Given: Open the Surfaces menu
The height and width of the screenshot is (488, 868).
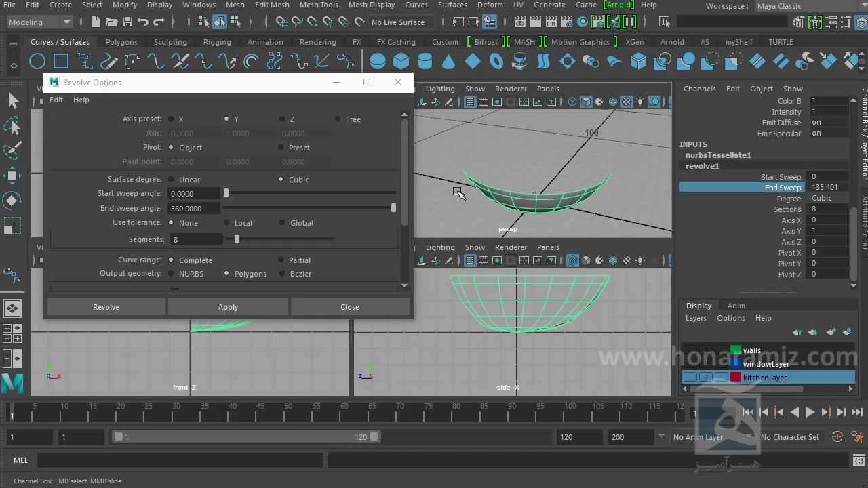Looking at the screenshot, I should tap(452, 5).
